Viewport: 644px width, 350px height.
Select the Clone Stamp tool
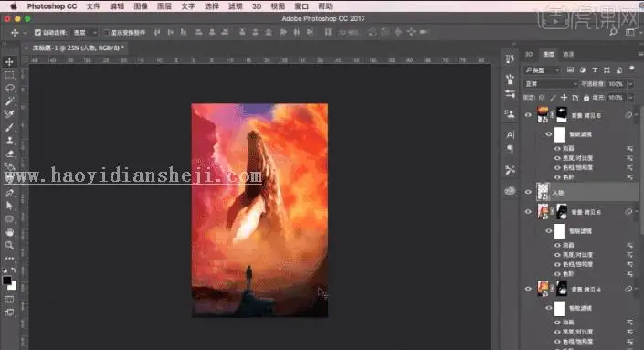coord(9,141)
